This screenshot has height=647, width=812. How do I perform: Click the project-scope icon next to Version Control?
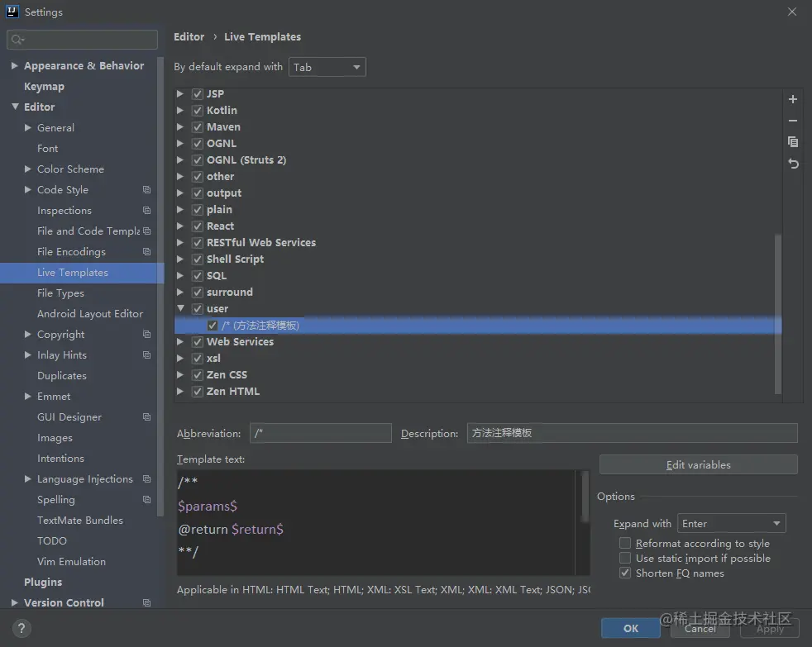[146, 603]
